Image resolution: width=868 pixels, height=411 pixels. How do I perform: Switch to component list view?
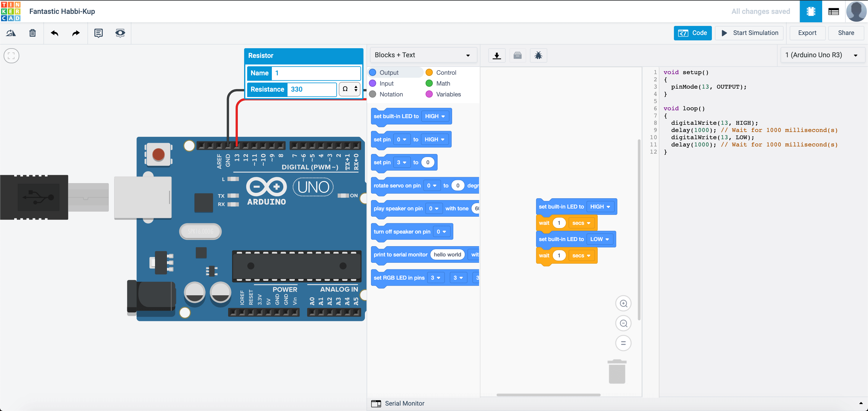point(833,11)
